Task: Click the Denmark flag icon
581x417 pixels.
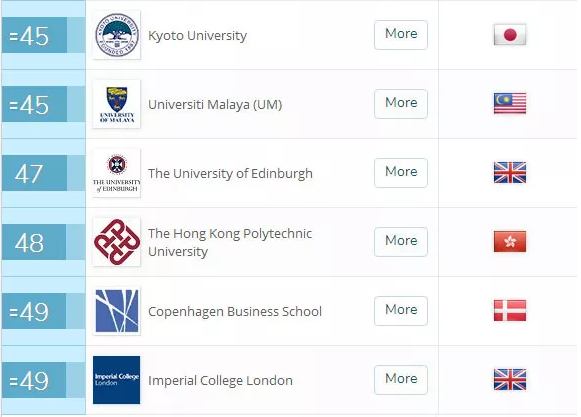Action: 510,310
